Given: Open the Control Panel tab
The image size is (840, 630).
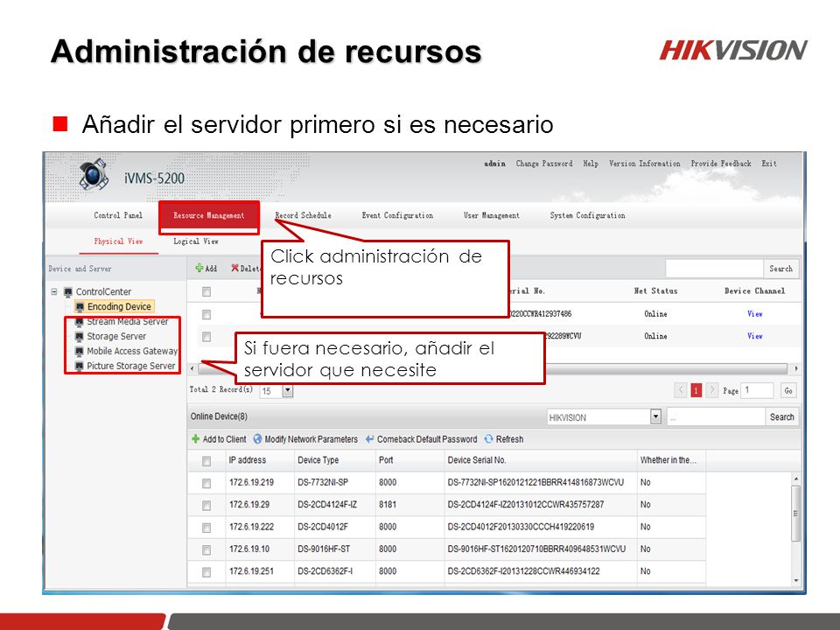Looking at the screenshot, I should coord(118,215).
